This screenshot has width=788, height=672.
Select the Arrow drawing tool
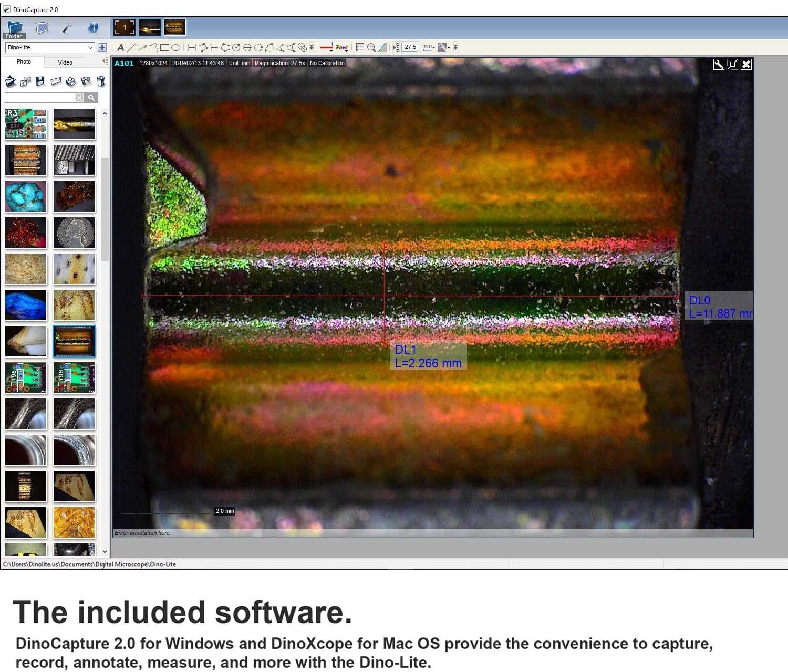coord(143,48)
